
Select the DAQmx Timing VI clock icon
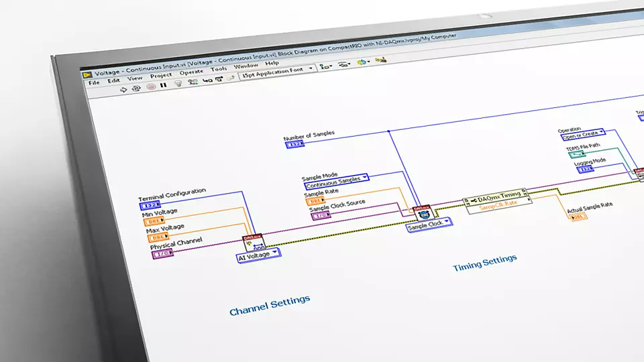(x=423, y=214)
